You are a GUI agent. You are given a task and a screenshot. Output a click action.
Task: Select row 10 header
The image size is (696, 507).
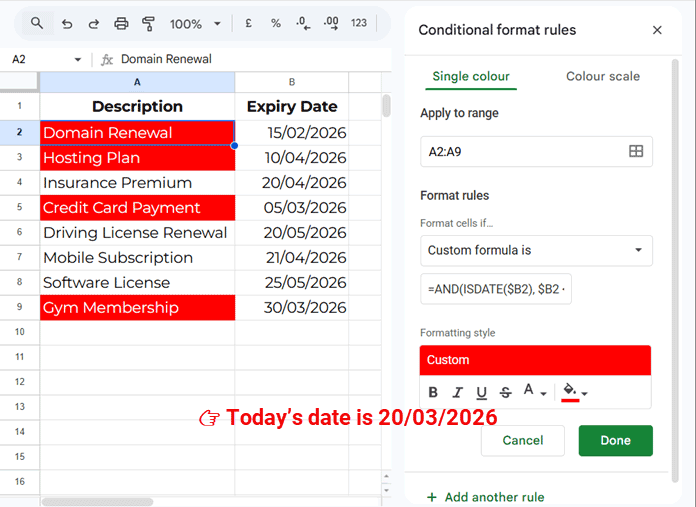click(x=20, y=332)
